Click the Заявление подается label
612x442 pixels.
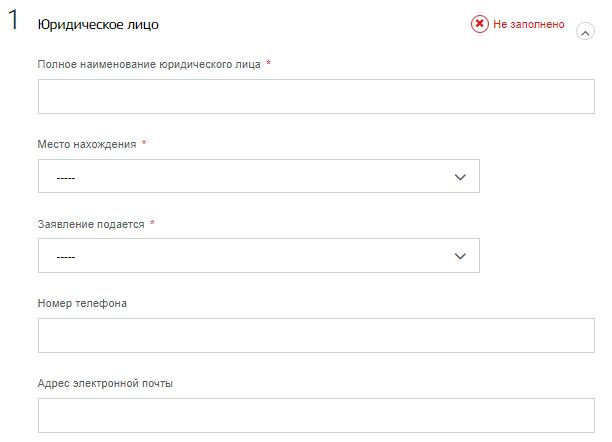pos(91,224)
